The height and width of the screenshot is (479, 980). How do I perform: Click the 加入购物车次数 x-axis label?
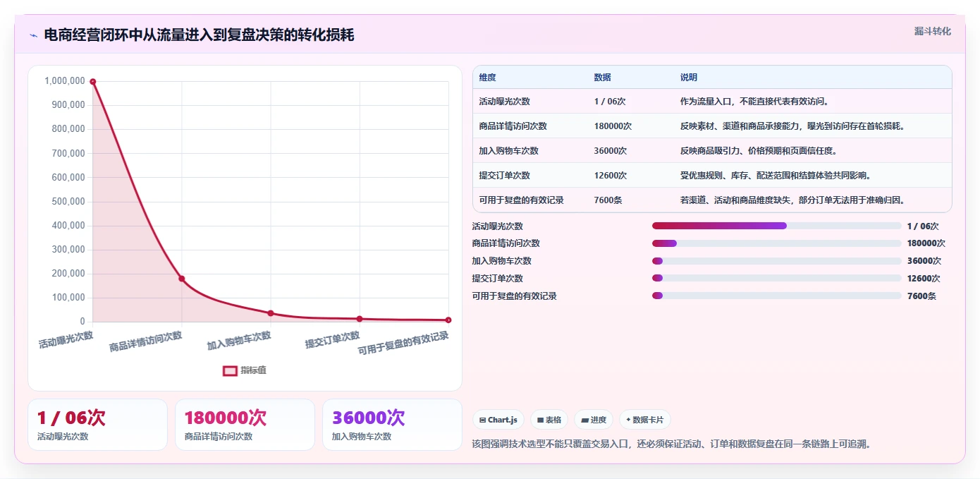[239, 341]
